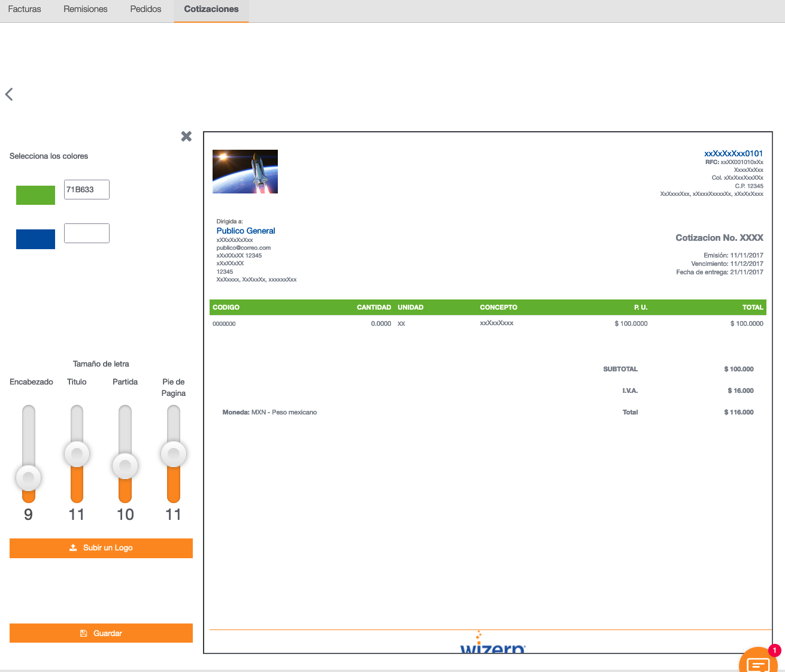Go back using the left chevron arrow
Image resolution: width=785 pixels, height=672 pixels.
(9, 94)
